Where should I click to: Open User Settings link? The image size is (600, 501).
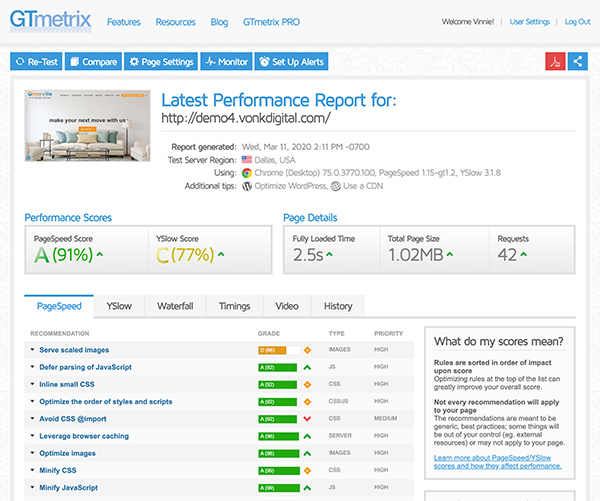pos(530,22)
